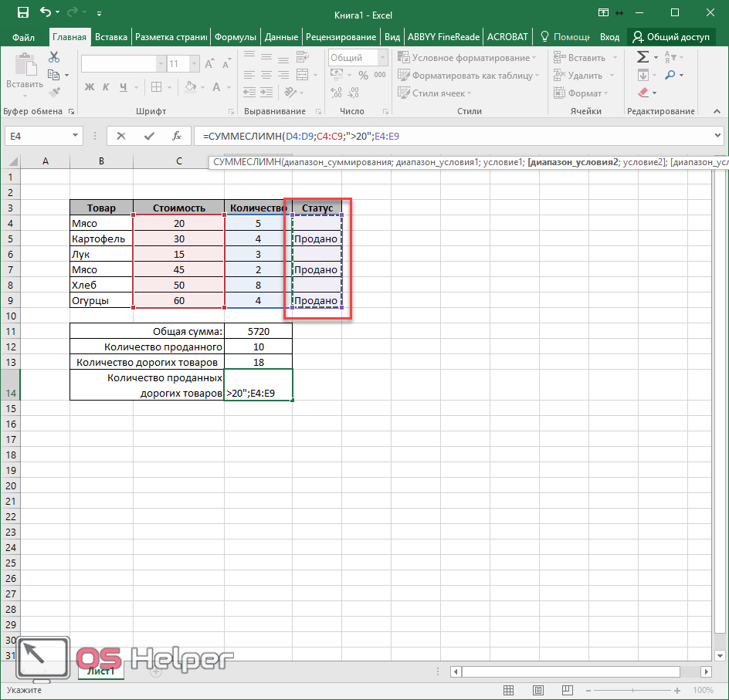Screen dimensions: 729x700
Task: Open the Insert Function fx dialog
Action: pos(177,136)
